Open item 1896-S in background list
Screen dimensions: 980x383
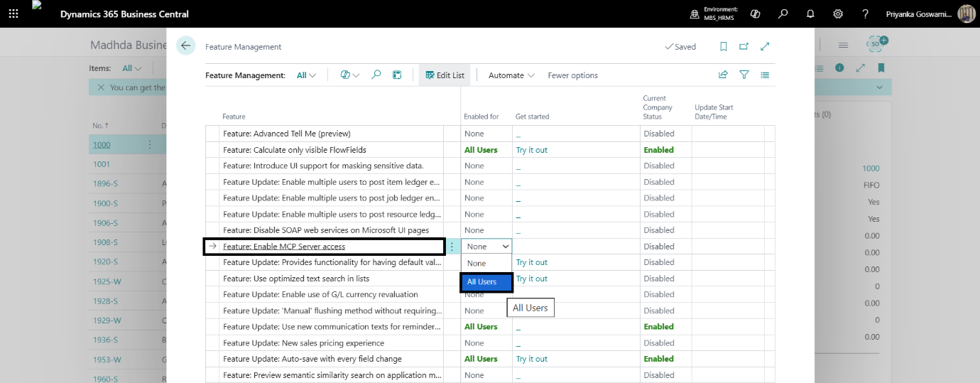(105, 184)
